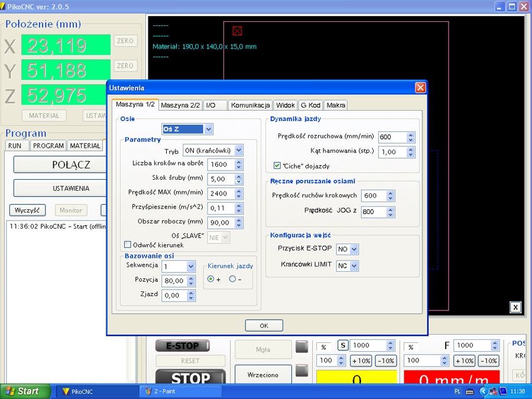Click the USTAWIENIA button in main window
Screen dimensions: 532x399
60,189
